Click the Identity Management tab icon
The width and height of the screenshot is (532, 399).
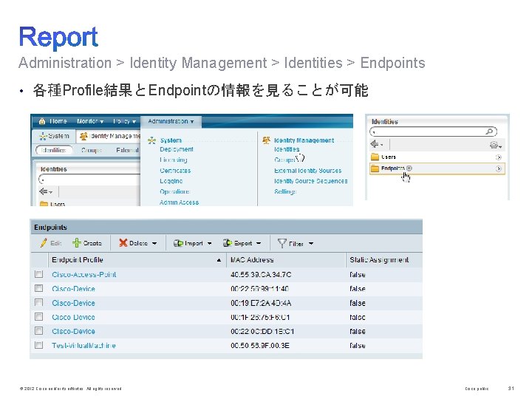coord(83,136)
